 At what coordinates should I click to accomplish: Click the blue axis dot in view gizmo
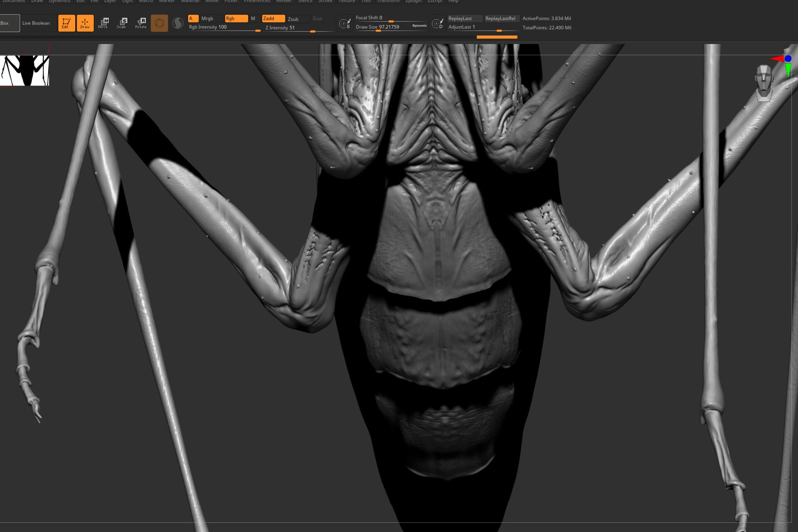pyautogui.click(x=788, y=59)
